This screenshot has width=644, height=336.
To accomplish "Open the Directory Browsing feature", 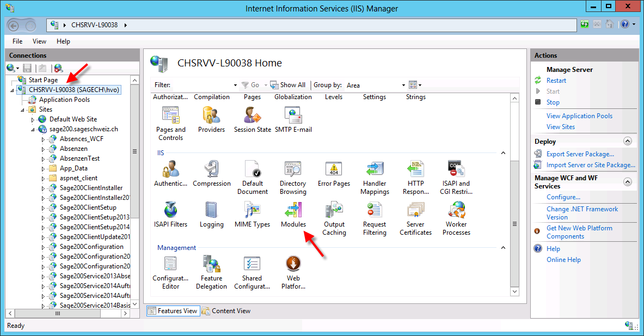I will (x=293, y=178).
